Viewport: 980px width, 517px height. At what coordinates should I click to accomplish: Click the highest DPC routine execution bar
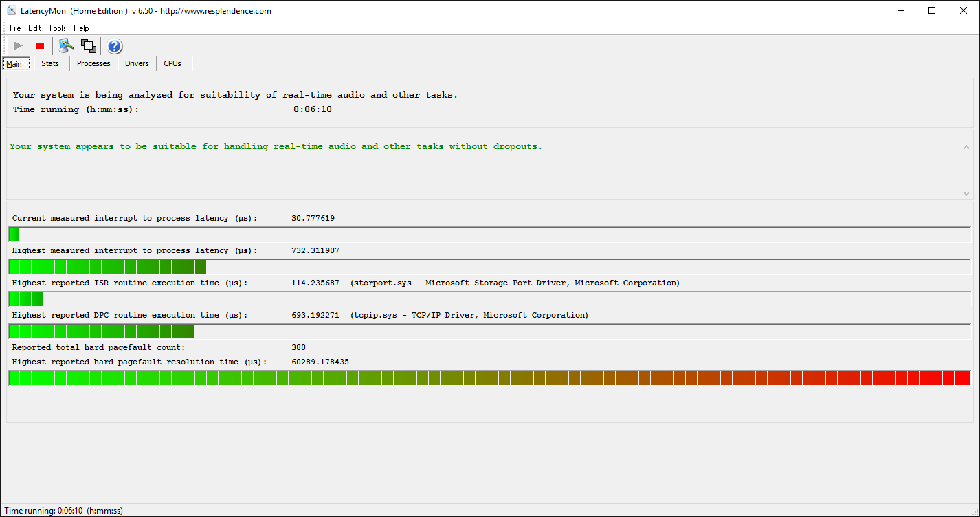pos(489,331)
